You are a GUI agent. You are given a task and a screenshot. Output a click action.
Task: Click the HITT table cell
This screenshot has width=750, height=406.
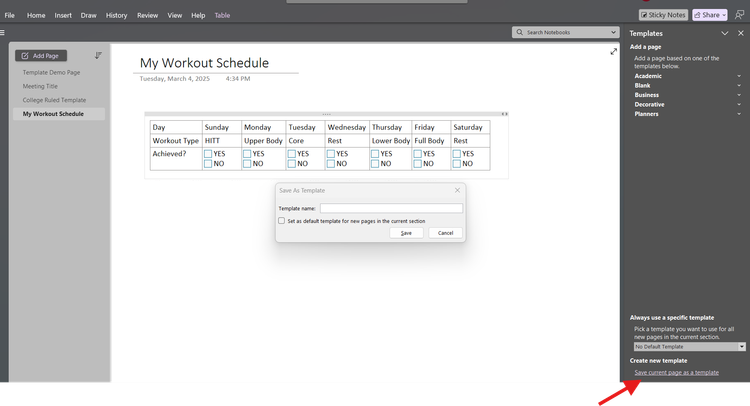[x=221, y=141]
